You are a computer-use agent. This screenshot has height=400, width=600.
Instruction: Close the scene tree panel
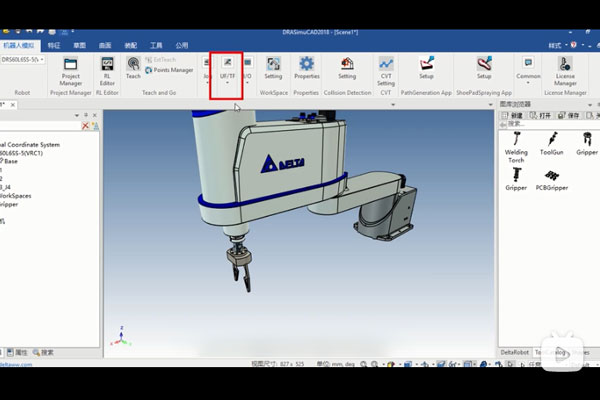pos(95,115)
